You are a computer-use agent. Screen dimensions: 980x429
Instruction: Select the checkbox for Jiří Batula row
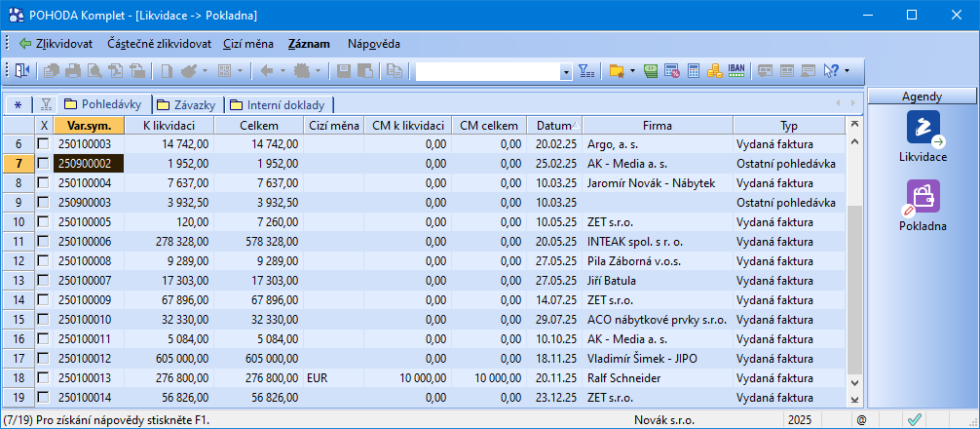click(x=43, y=281)
